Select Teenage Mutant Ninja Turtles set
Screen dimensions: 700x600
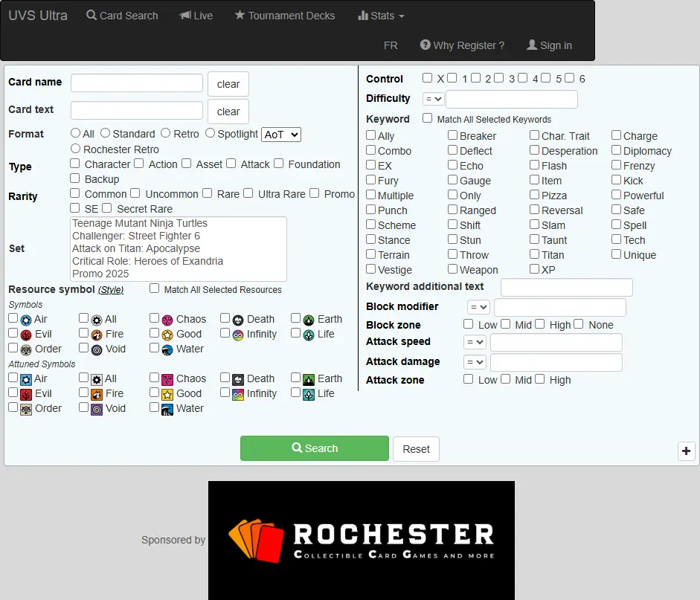coord(140,223)
